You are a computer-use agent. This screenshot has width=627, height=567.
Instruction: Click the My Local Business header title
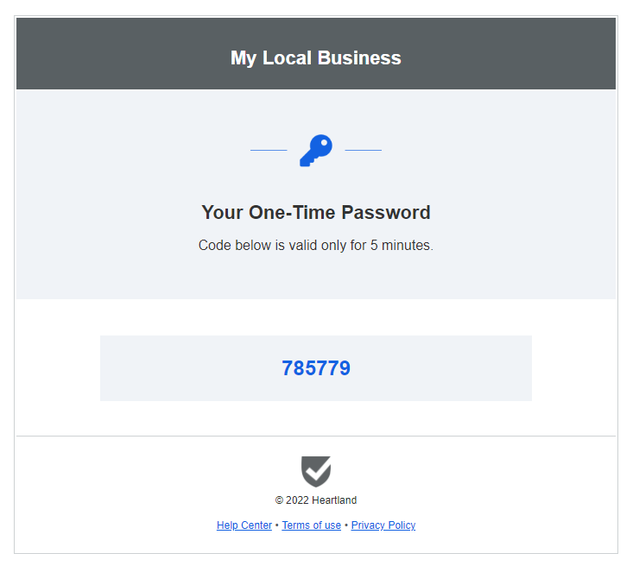click(x=316, y=58)
